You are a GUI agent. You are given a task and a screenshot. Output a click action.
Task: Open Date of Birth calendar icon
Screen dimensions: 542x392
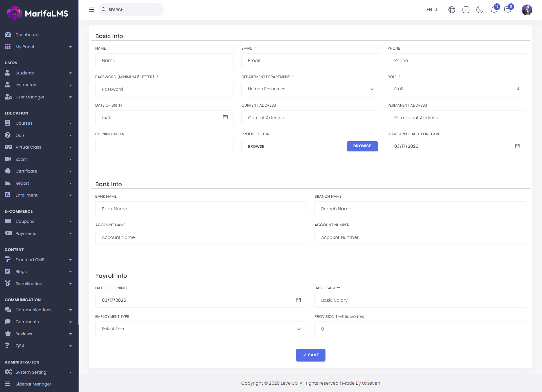pyautogui.click(x=225, y=117)
